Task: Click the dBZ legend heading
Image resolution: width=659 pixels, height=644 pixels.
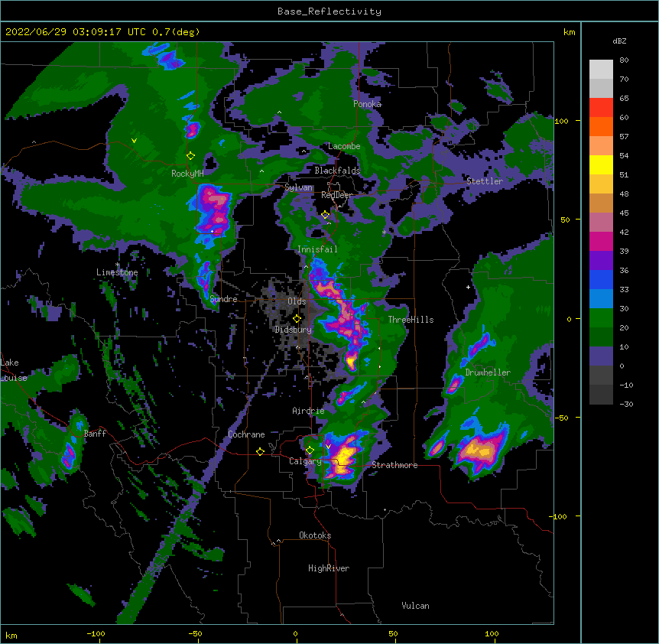Action: 619,41
